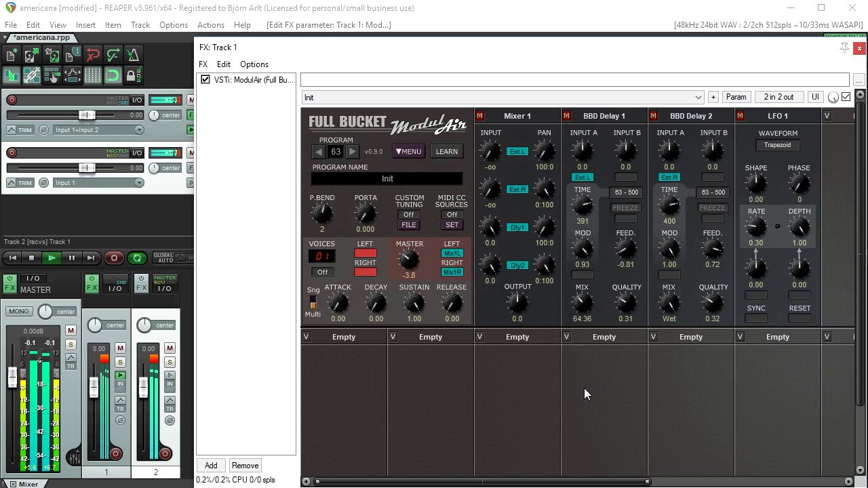Open FX window Options menu
The width and height of the screenshot is (868, 488).
[x=254, y=64]
